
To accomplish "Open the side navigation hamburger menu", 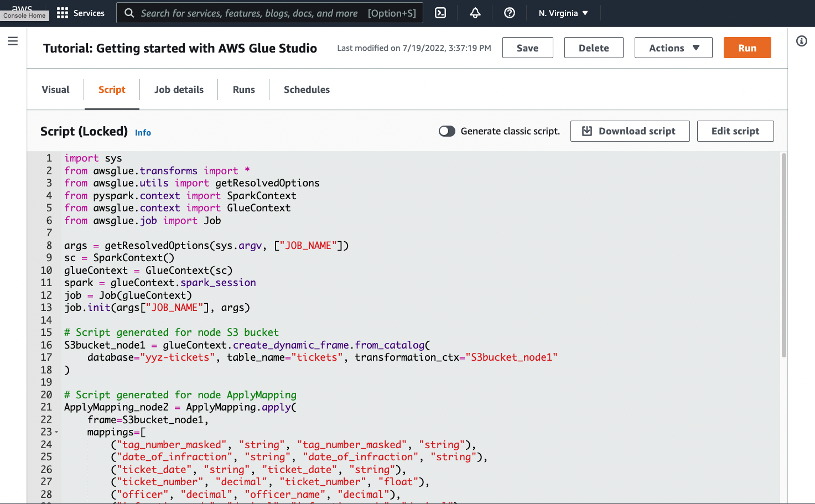I will pyautogui.click(x=12, y=40).
